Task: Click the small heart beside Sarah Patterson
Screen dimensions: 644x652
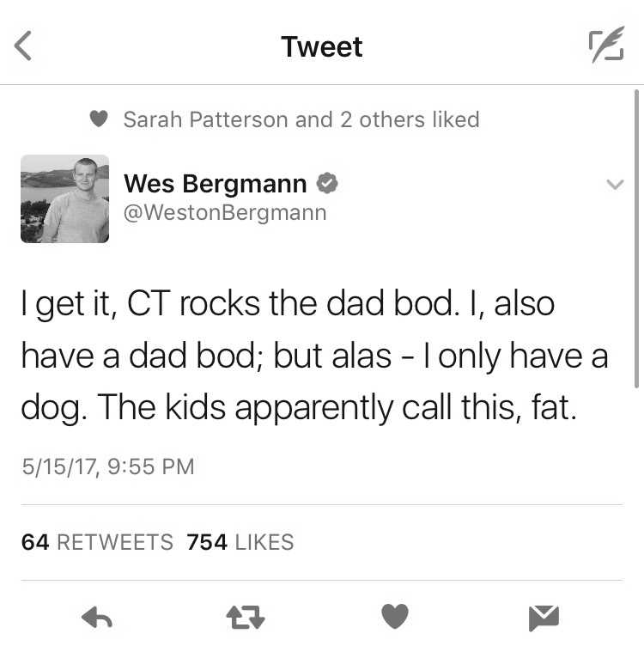Action: (x=99, y=119)
